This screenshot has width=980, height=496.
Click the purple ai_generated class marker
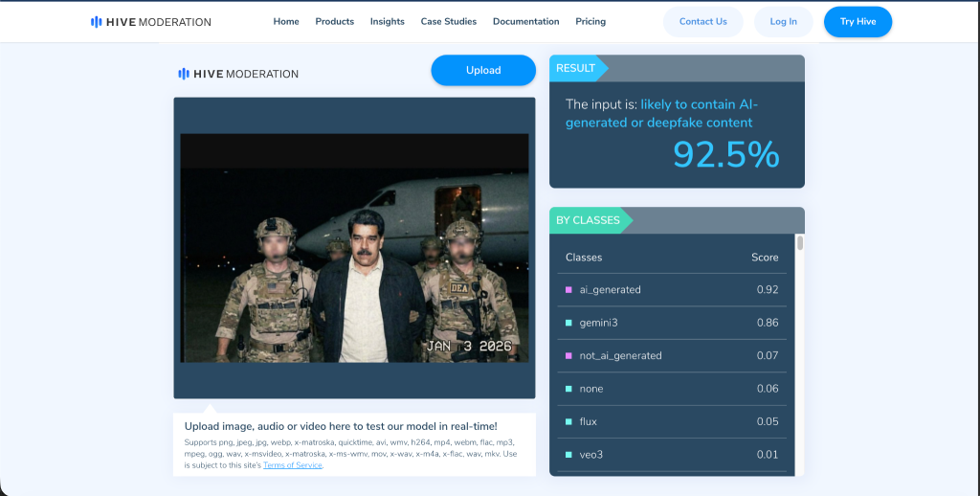tap(568, 289)
